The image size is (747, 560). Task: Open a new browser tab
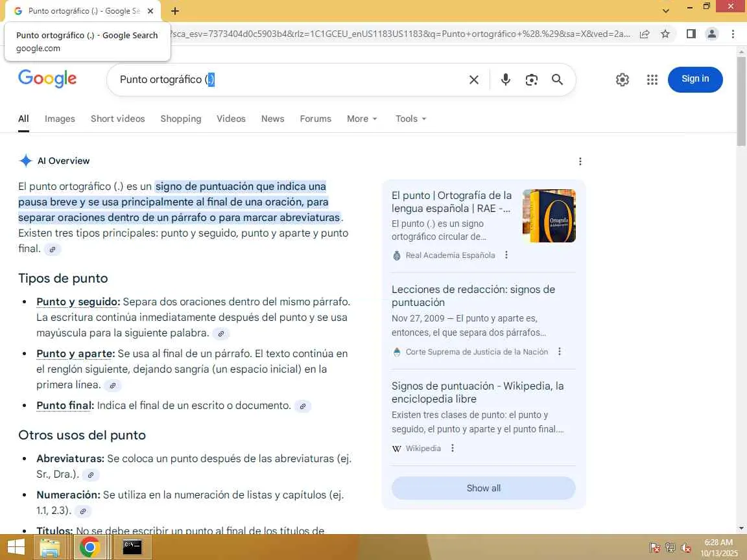175,10
